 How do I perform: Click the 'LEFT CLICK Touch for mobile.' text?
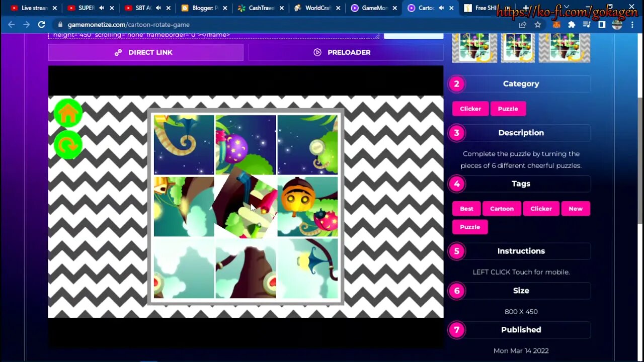521,272
